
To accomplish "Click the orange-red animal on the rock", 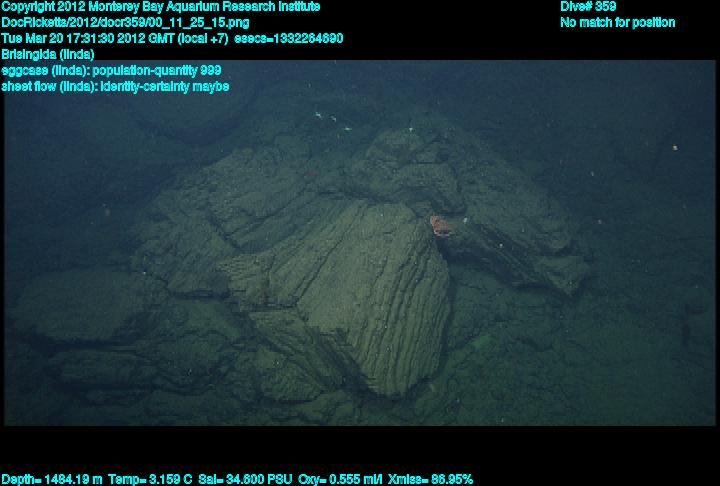I will 440,226.
